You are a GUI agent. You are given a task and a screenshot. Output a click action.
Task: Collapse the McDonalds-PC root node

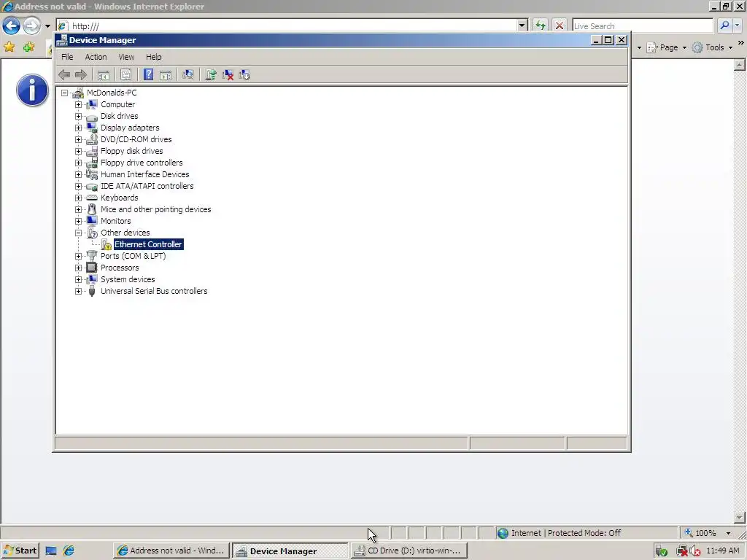point(64,93)
